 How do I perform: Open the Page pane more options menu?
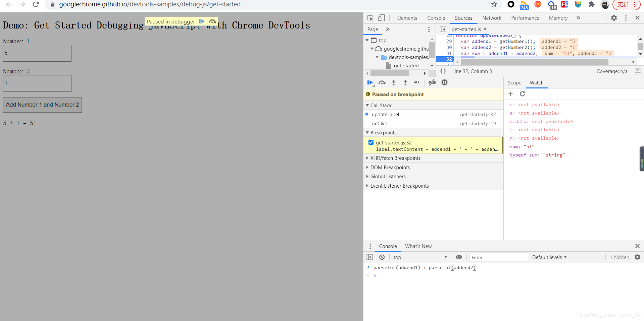pyautogui.click(x=429, y=29)
